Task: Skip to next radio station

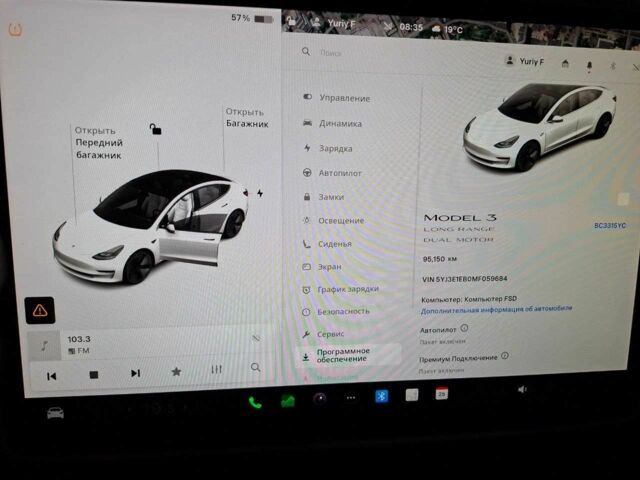Action: pos(136,373)
